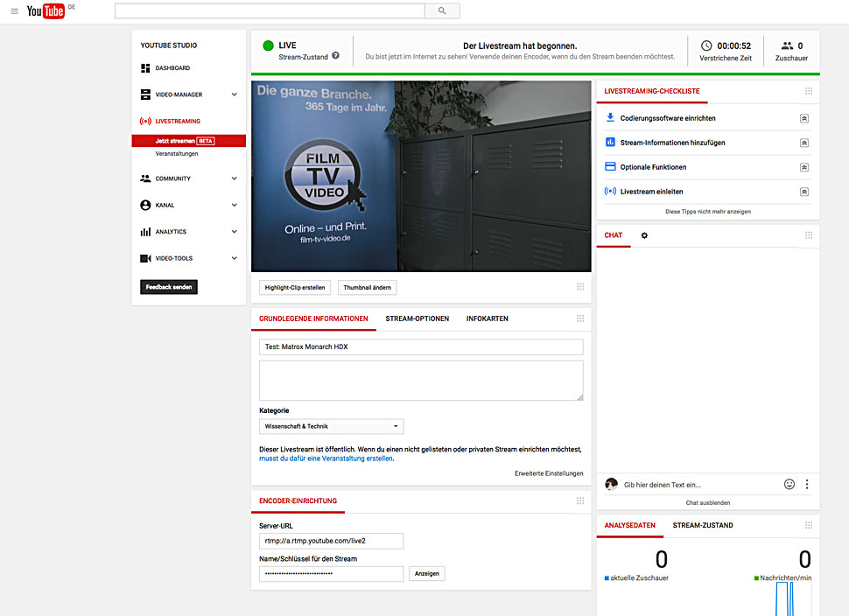Follow 'Veranstaltung erstellen' link

pyautogui.click(x=326, y=458)
